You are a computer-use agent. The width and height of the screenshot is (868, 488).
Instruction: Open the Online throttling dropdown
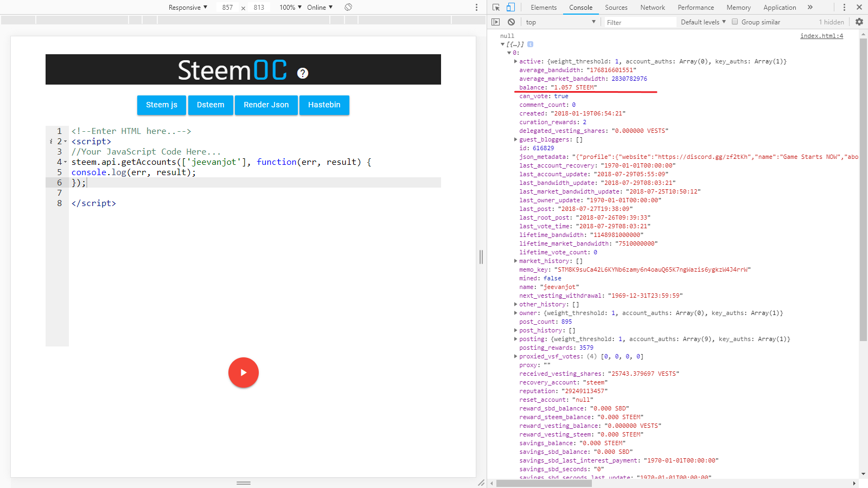tap(320, 7)
